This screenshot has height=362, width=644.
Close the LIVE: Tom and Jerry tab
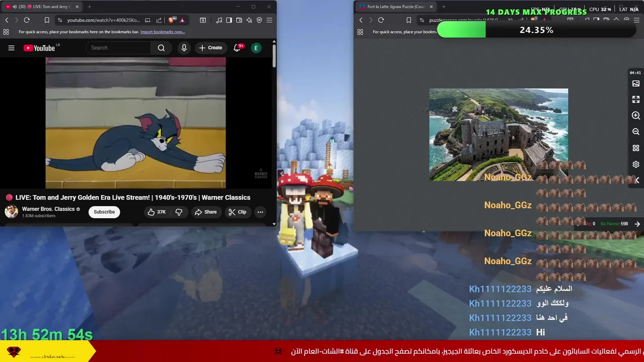pyautogui.click(x=77, y=7)
